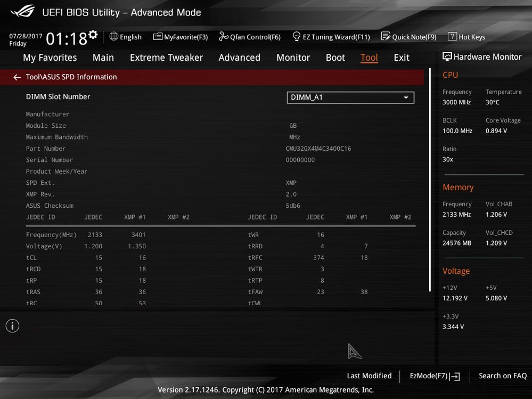532x399 pixels.
Task: Click the Hot Keys question mark icon
Action: coord(452,36)
